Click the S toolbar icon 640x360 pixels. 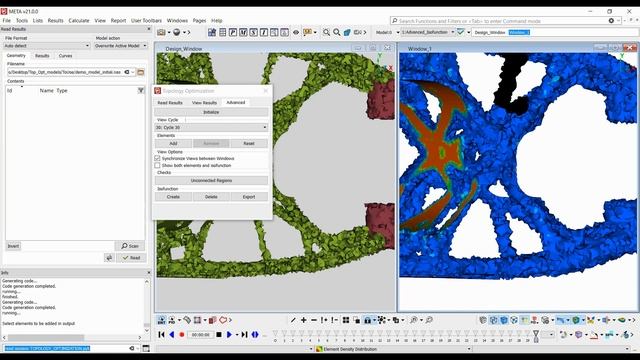pyautogui.click(x=253, y=32)
